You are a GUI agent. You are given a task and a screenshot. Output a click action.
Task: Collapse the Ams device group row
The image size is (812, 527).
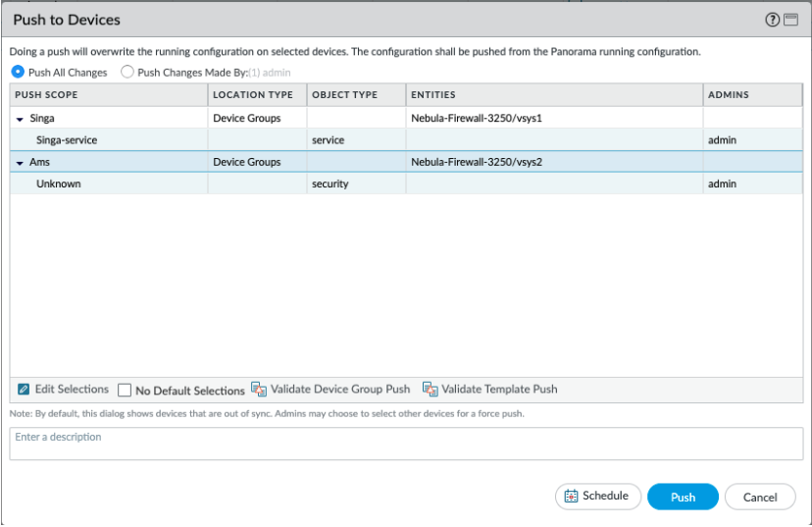click(x=21, y=163)
